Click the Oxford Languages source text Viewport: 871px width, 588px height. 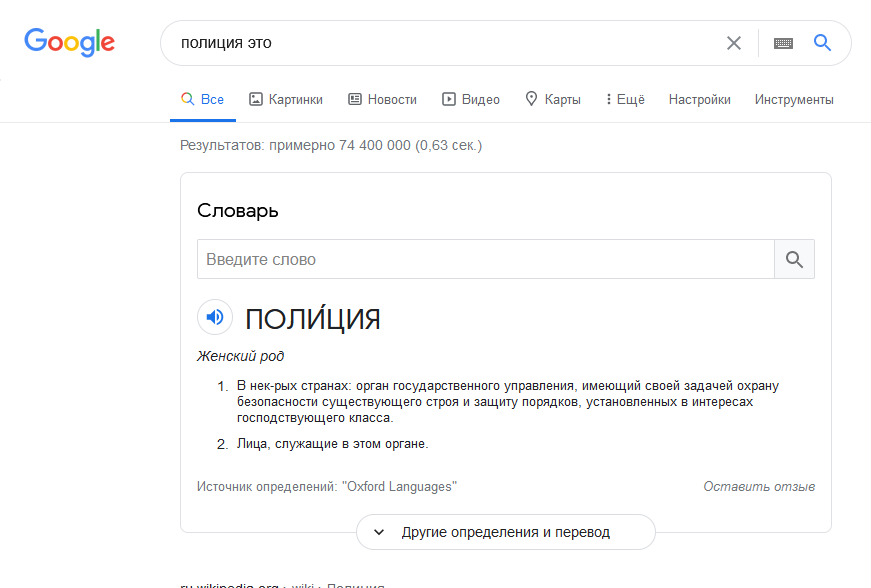(x=399, y=487)
